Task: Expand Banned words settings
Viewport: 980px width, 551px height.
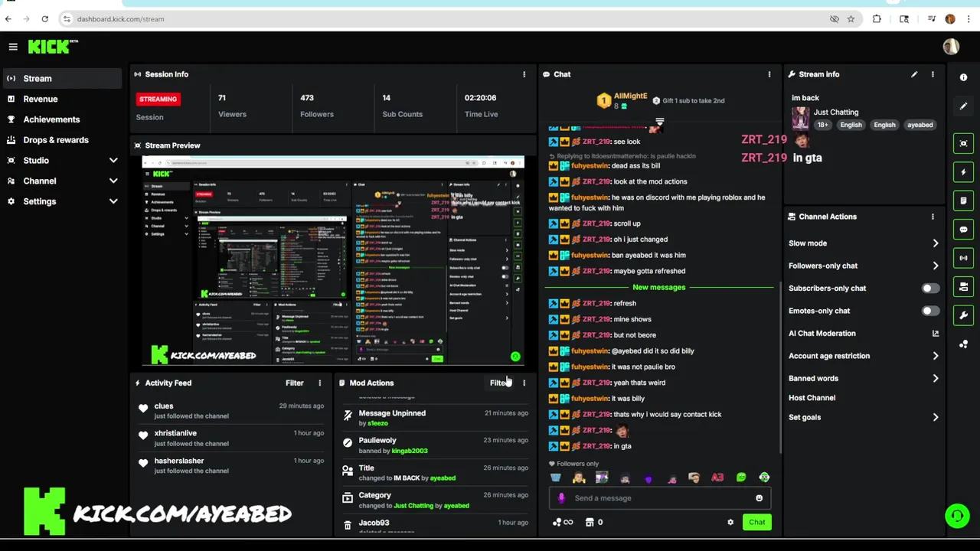Action: 863,378
